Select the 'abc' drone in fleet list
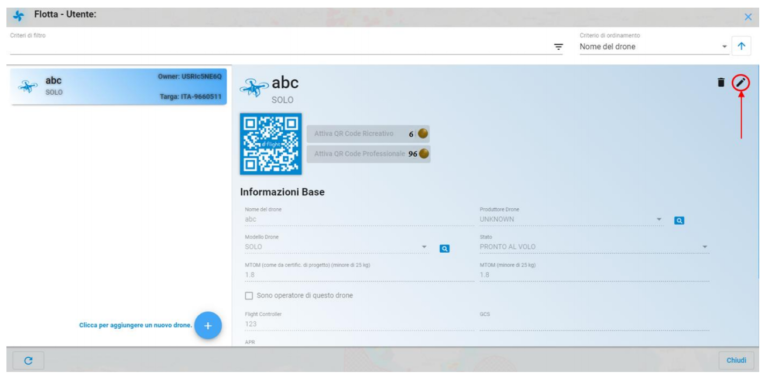The height and width of the screenshot is (379, 768). (119, 87)
